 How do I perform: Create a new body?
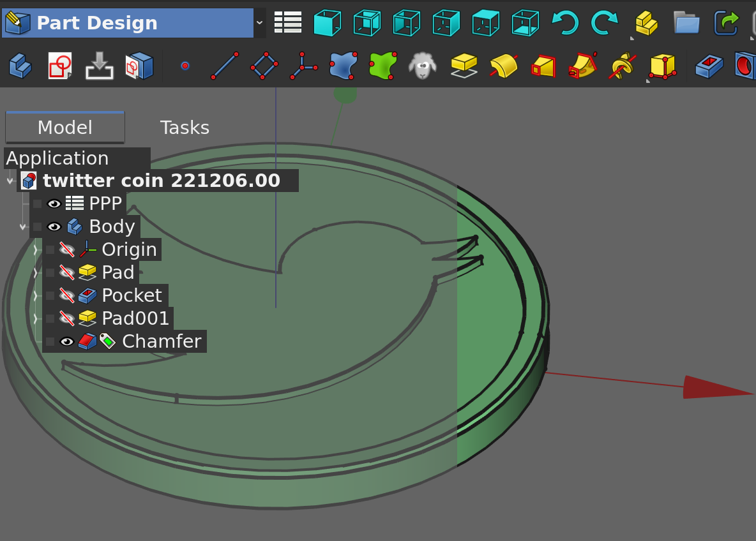[x=20, y=66]
